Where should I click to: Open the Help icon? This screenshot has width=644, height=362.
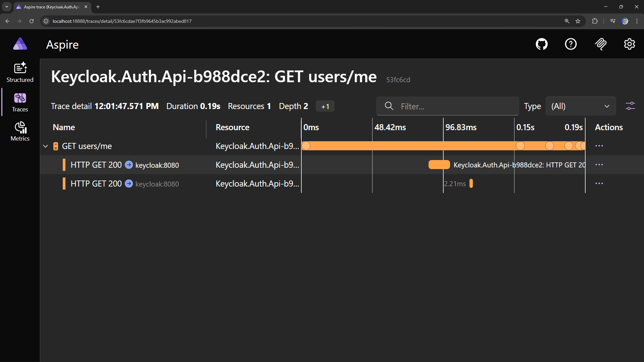pos(571,44)
